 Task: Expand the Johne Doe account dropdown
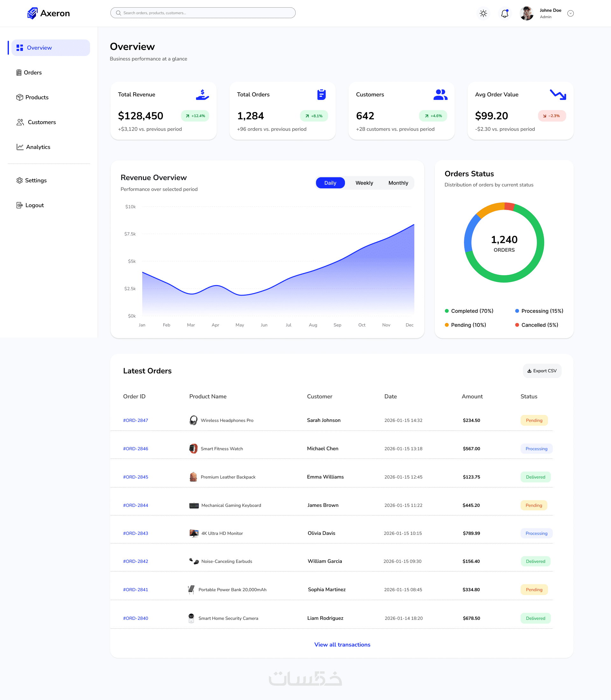tap(570, 13)
